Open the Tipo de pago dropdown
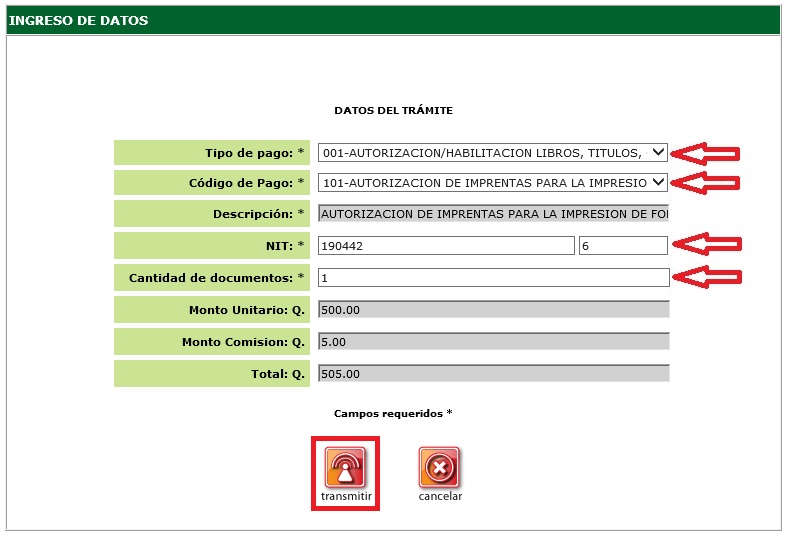791x540 pixels. (492, 152)
